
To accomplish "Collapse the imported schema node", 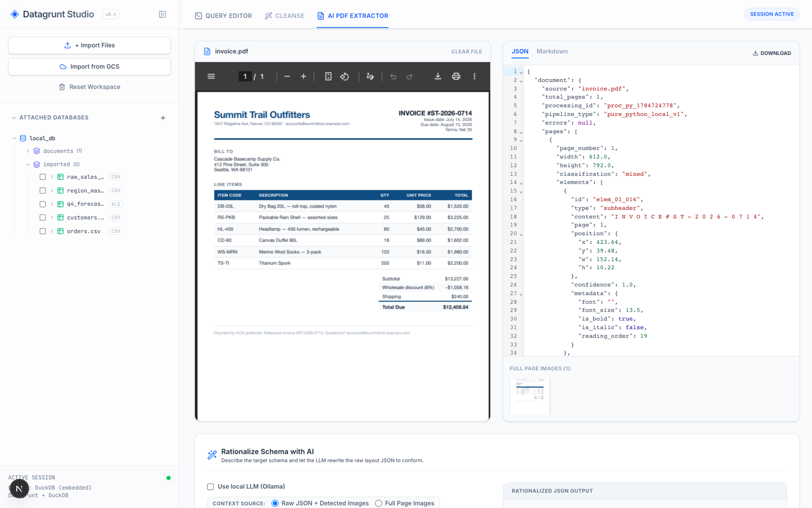I will click(28, 164).
